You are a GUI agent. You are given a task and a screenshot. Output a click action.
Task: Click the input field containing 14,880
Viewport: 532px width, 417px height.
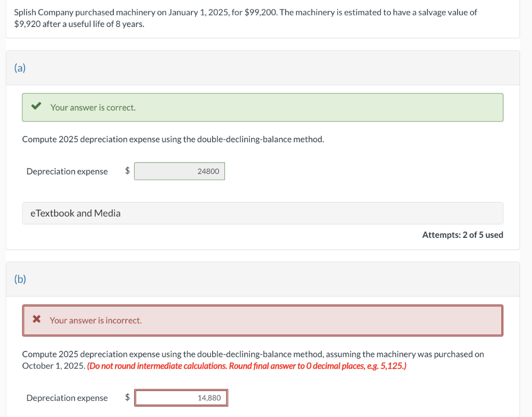click(x=181, y=398)
